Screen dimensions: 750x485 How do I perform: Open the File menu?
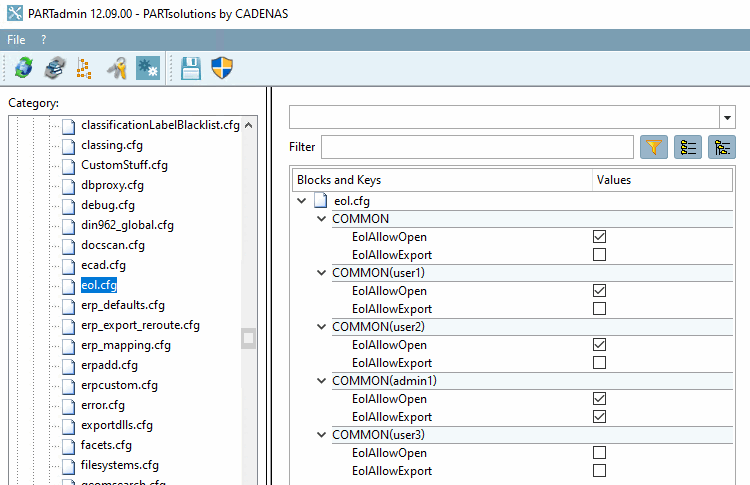tap(16, 40)
